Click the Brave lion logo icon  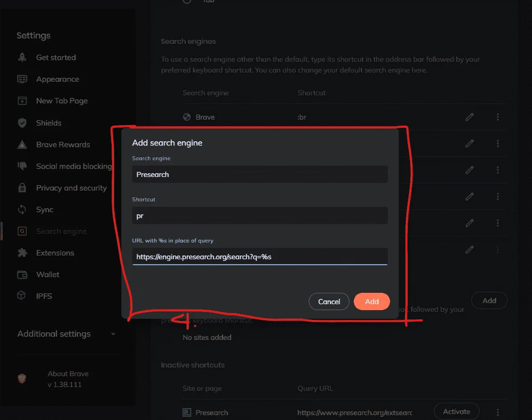tap(22, 379)
